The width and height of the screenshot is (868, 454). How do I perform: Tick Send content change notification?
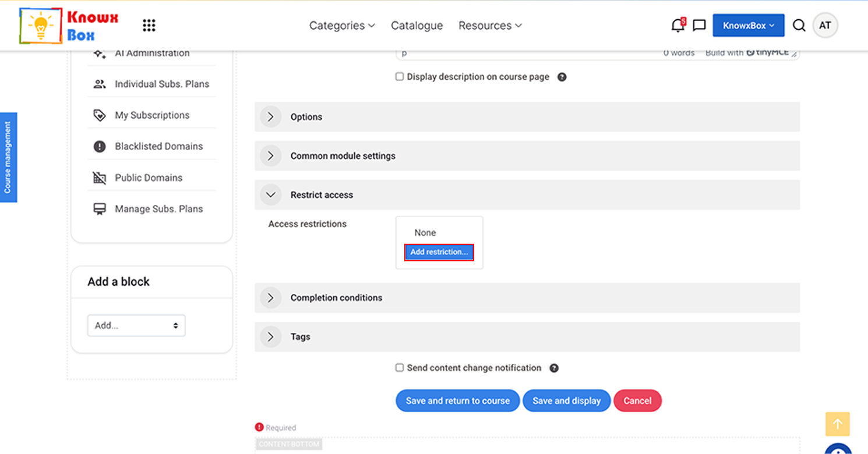(x=400, y=367)
